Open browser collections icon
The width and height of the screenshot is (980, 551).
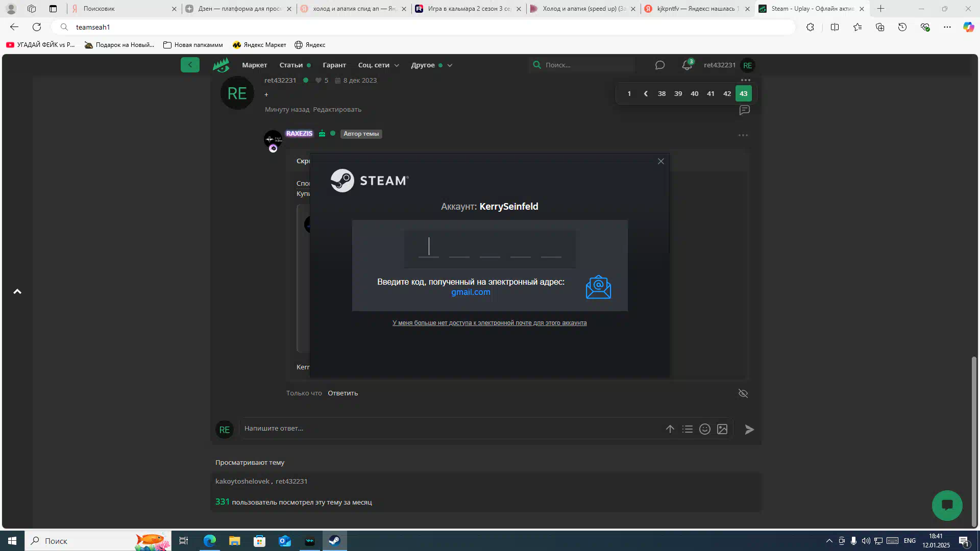880,27
